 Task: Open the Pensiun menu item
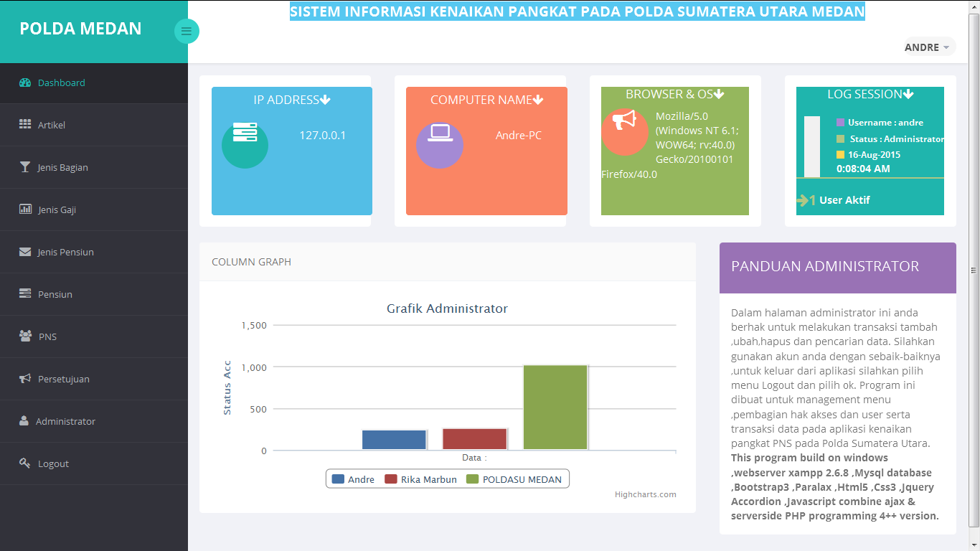pyautogui.click(x=55, y=294)
